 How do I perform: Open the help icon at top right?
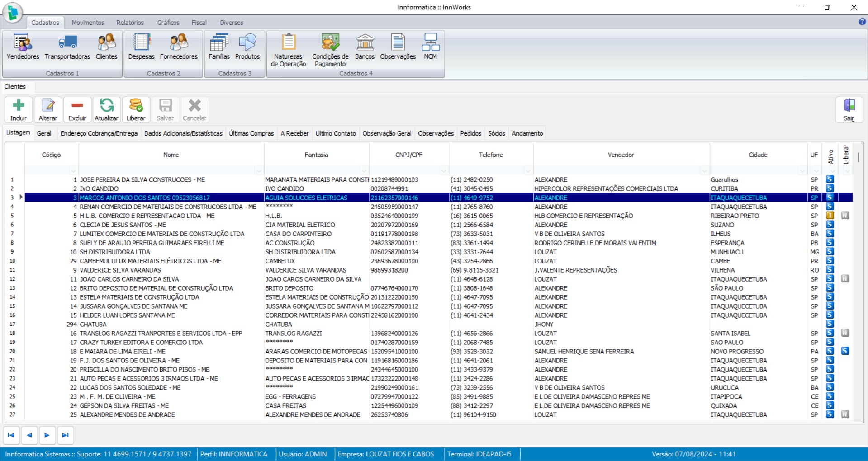(862, 22)
